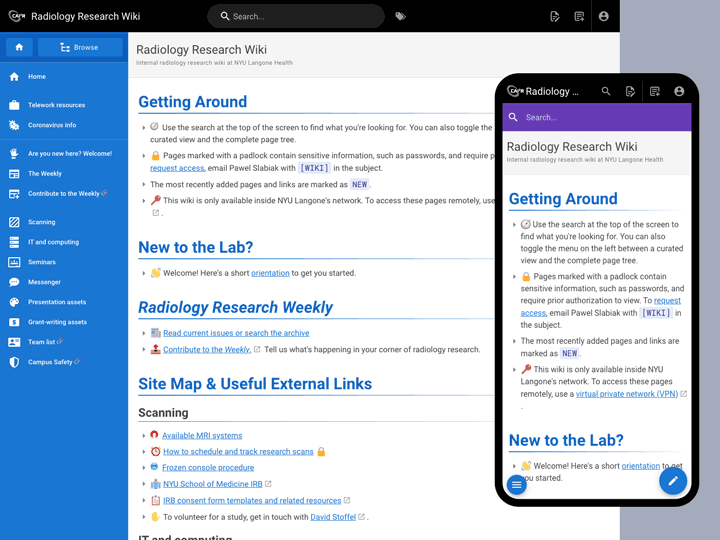Click the desktop 'request access' link
The width and height of the screenshot is (720, 540).
pyautogui.click(x=177, y=168)
